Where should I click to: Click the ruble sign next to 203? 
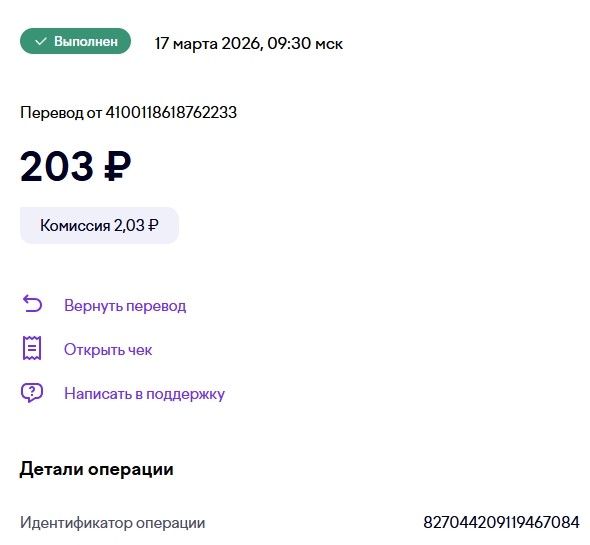pyautogui.click(x=117, y=166)
